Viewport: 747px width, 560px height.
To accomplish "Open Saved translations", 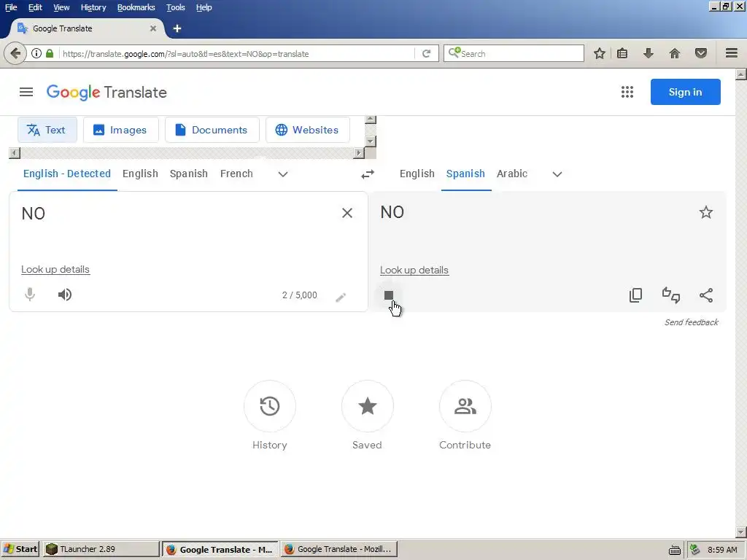I will coord(368,406).
